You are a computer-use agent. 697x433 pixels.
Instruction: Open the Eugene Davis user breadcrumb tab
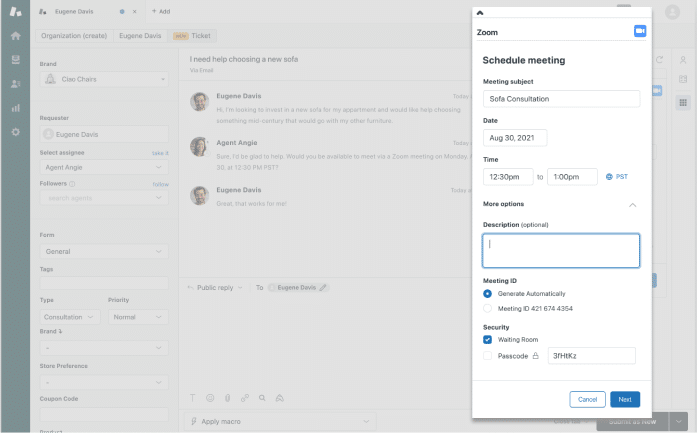pos(140,36)
